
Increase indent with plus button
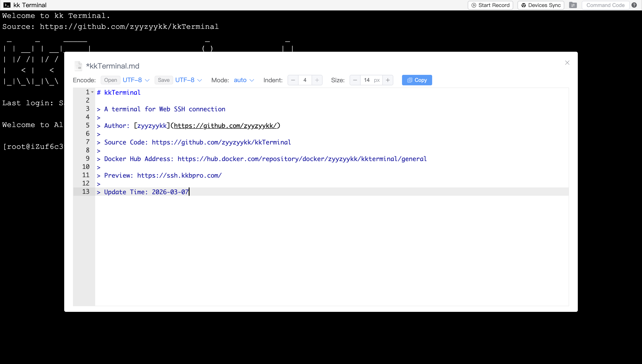click(x=317, y=80)
